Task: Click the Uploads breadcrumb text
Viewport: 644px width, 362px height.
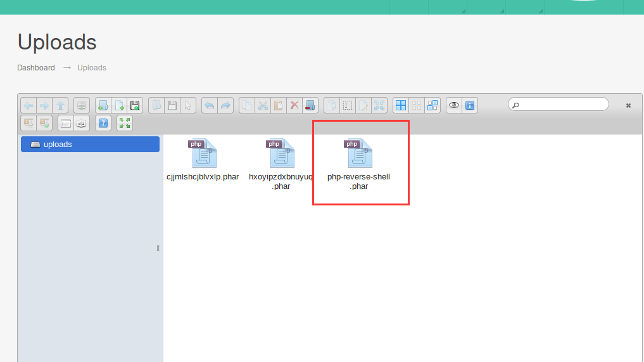Action: pos(92,67)
